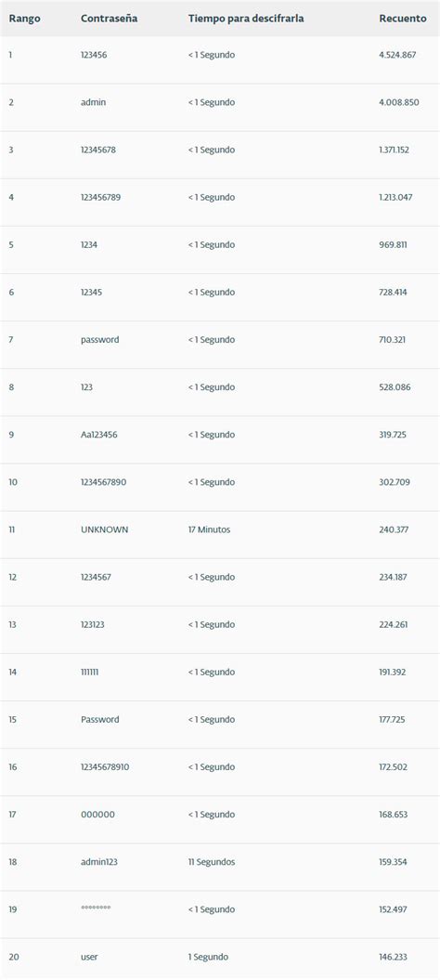Click the 17 Minutos crack time

point(209,529)
